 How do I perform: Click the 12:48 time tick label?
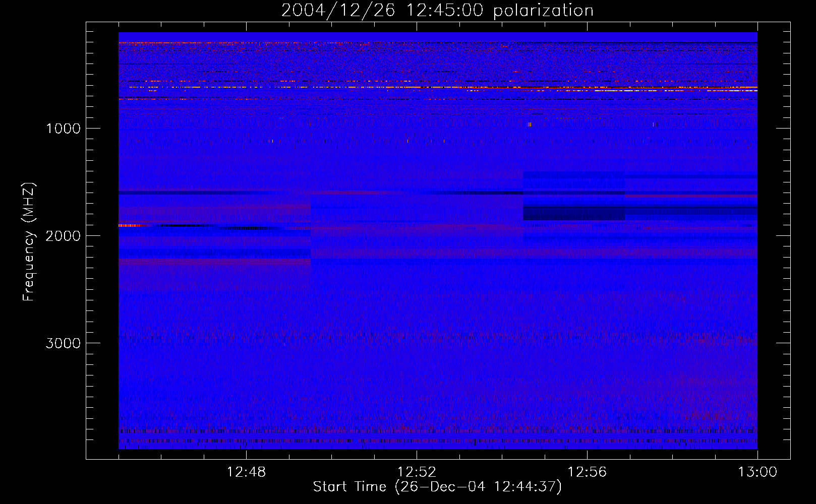(246, 472)
